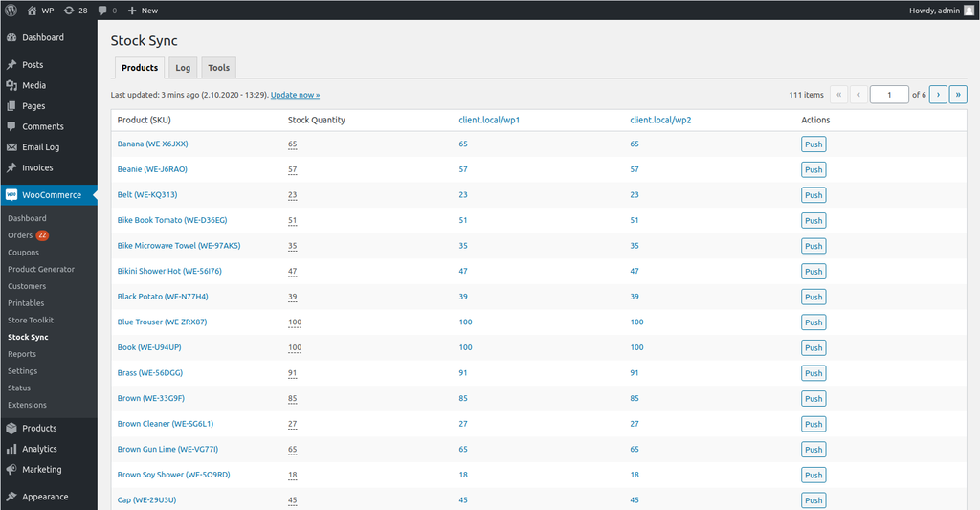Viewport: 980px width, 510px height.
Task: Click the comments bubble icon in admin bar
Action: (x=104, y=10)
